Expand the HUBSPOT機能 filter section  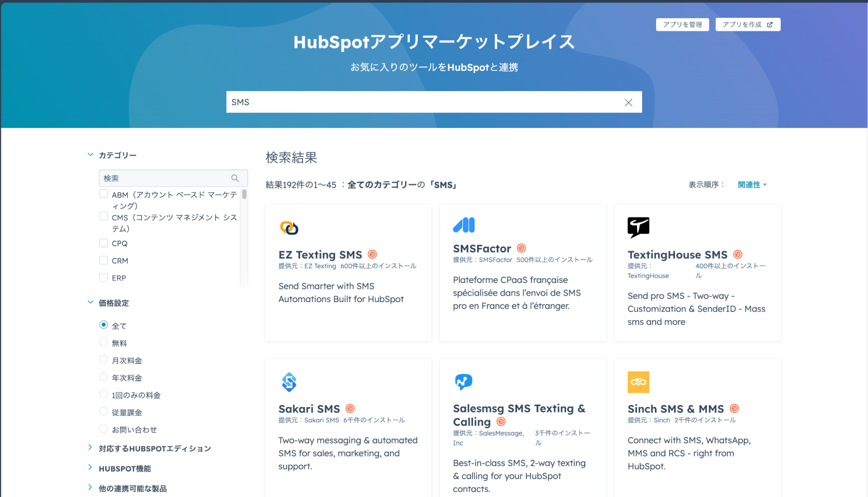pos(90,467)
